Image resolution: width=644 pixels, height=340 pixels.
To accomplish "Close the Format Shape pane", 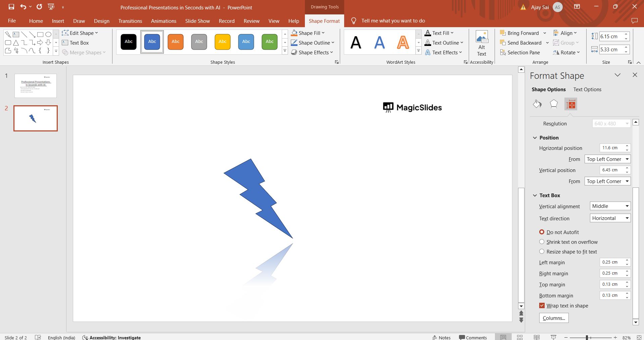I will coord(635,75).
